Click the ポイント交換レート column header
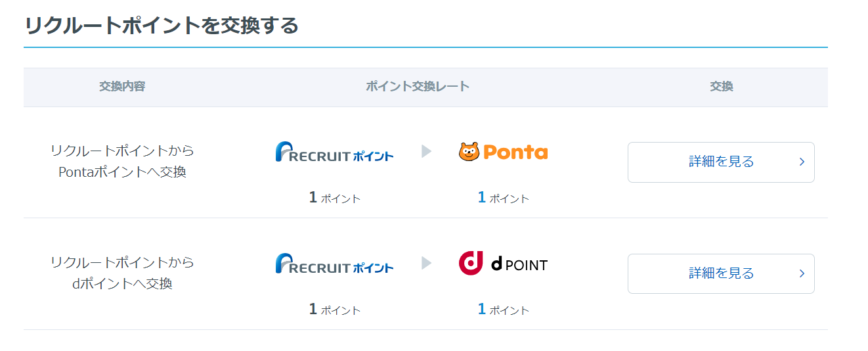This screenshot has width=868, height=351. pyautogui.click(x=418, y=87)
